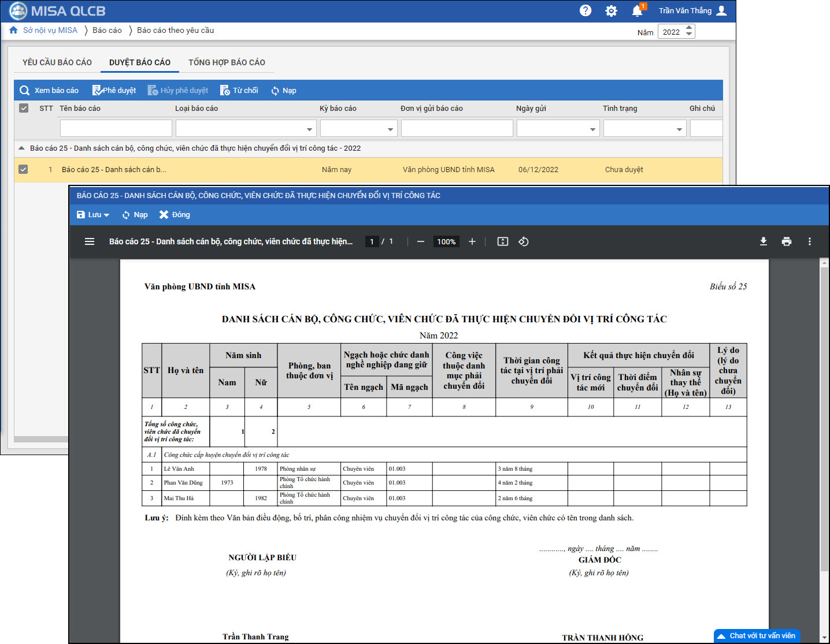830x644 pixels.
Task: Switch to the Yêu cầu báo cáo tab
Action: [x=57, y=62]
